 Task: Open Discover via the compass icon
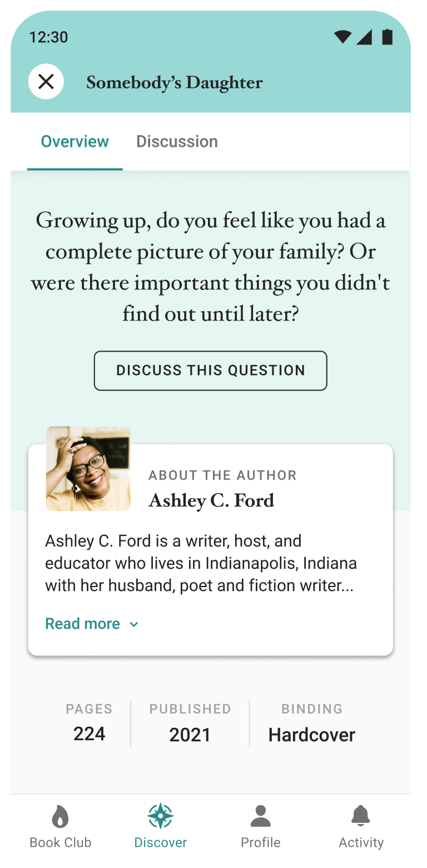pos(160,816)
